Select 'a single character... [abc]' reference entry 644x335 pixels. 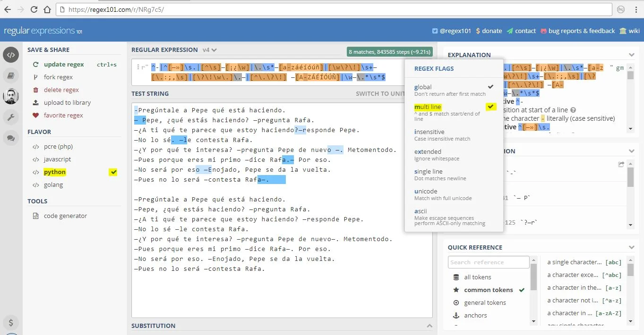click(x=584, y=262)
